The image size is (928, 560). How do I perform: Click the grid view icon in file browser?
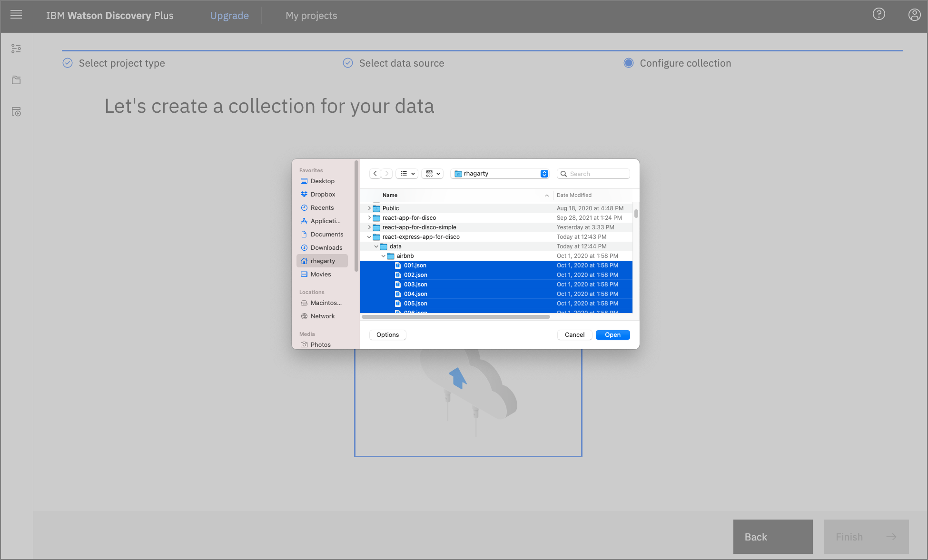(x=430, y=173)
